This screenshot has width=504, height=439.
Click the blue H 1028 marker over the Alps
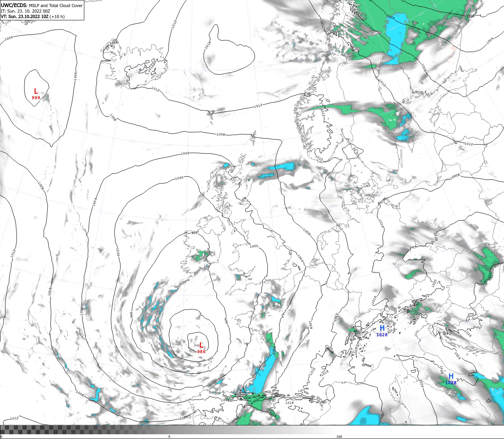click(x=382, y=331)
